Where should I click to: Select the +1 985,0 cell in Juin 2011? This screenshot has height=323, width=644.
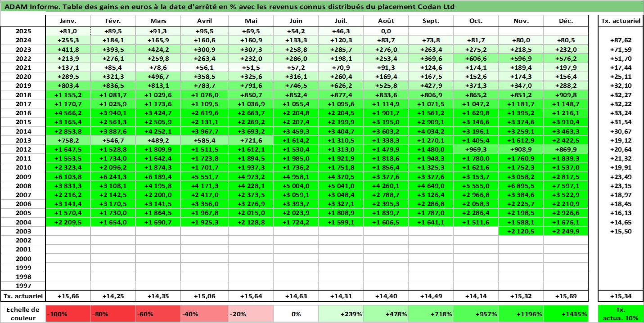click(296, 159)
